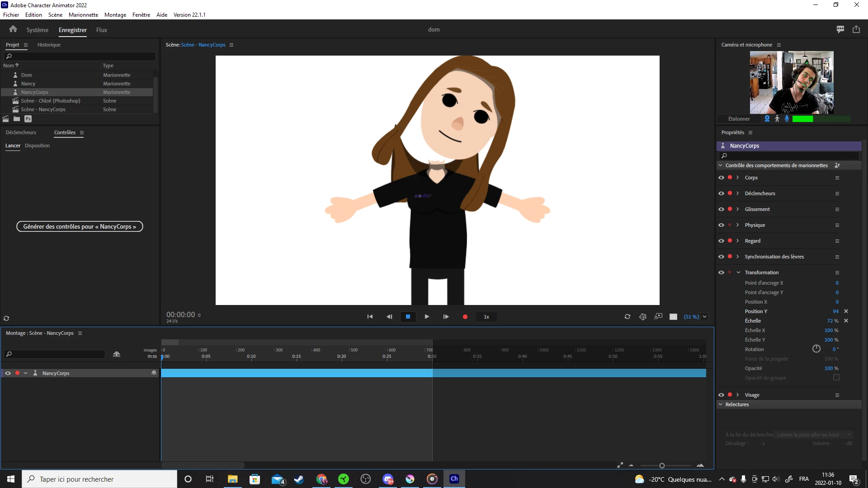This screenshot has width=868, height=488.
Task: Toggle visibility of NancyCorps timeline track
Action: 8,373
